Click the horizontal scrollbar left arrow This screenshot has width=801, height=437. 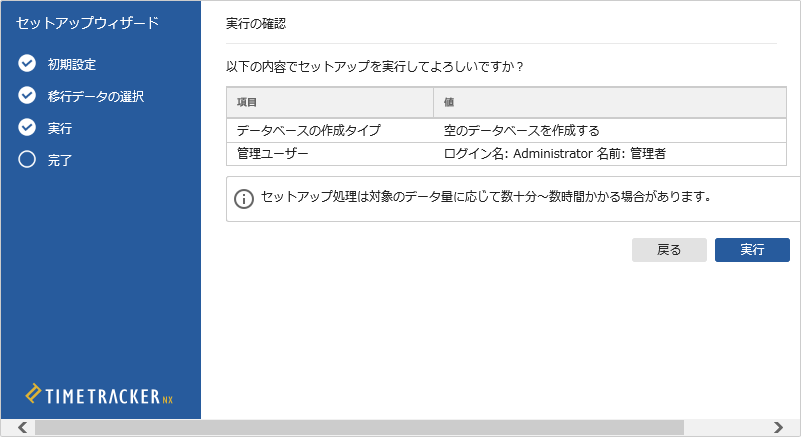pyautogui.click(x=22, y=427)
